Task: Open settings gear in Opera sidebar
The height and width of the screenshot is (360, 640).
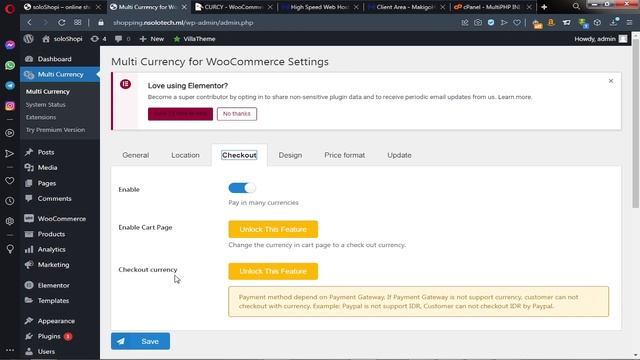Action: coord(10,221)
